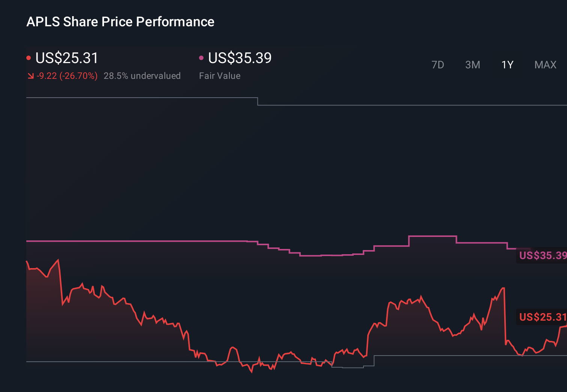Screen dimensions: 567x392
Task: Expand details on the 28.5% undervalued label
Action: point(142,75)
